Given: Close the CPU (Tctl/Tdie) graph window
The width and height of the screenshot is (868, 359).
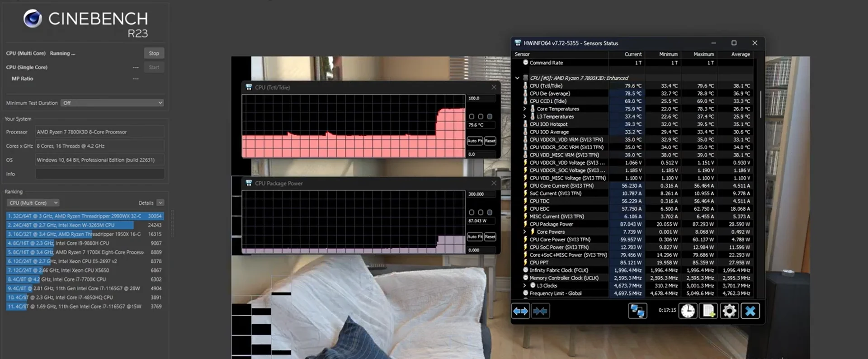Looking at the screenshot, I should click(494, 87).
